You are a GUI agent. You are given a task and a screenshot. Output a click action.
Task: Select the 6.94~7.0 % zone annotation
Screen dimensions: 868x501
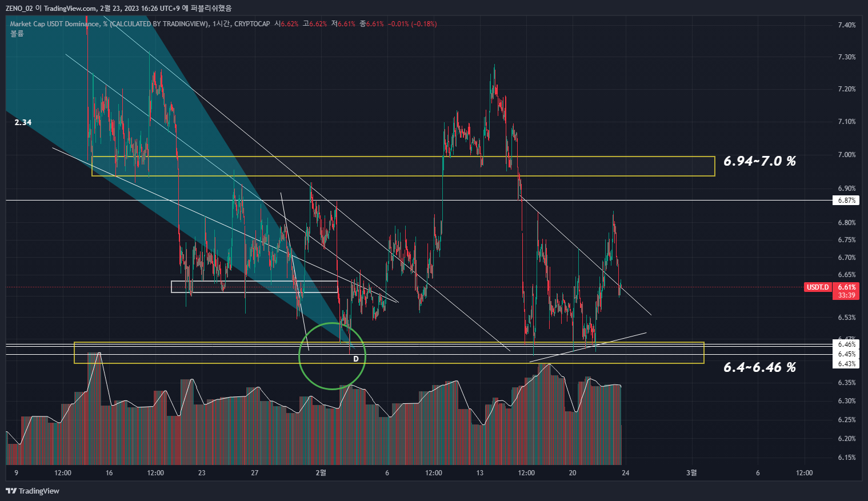(x=759, y=161)
